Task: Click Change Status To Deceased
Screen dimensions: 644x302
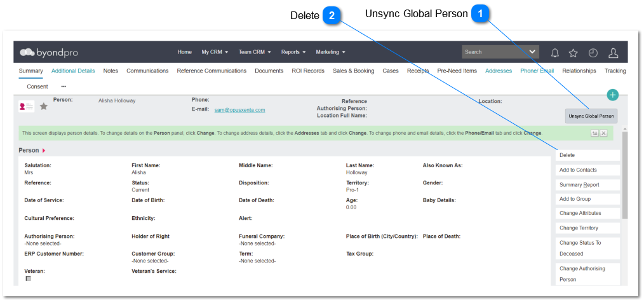Action: (x=587, y=248)
